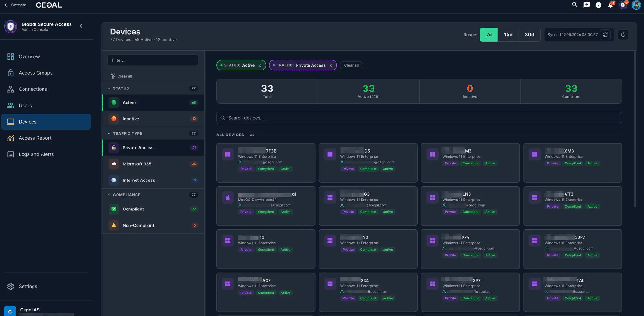Open the feedback chat icon in header
This screenshot has width=644, height=316.
(x=587, y=5)
